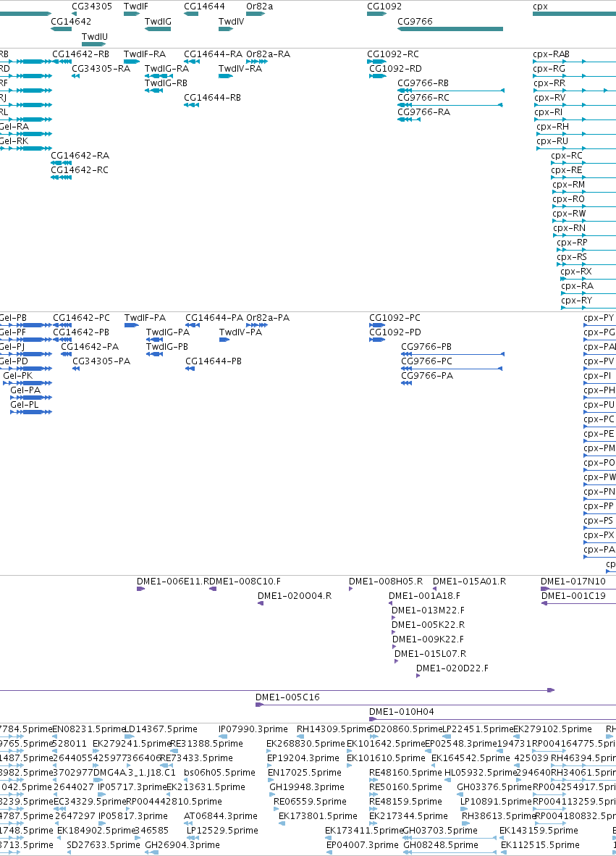Click the Gel-PB protein label
This screenshot has height=856, width=616.
[13, 318]
